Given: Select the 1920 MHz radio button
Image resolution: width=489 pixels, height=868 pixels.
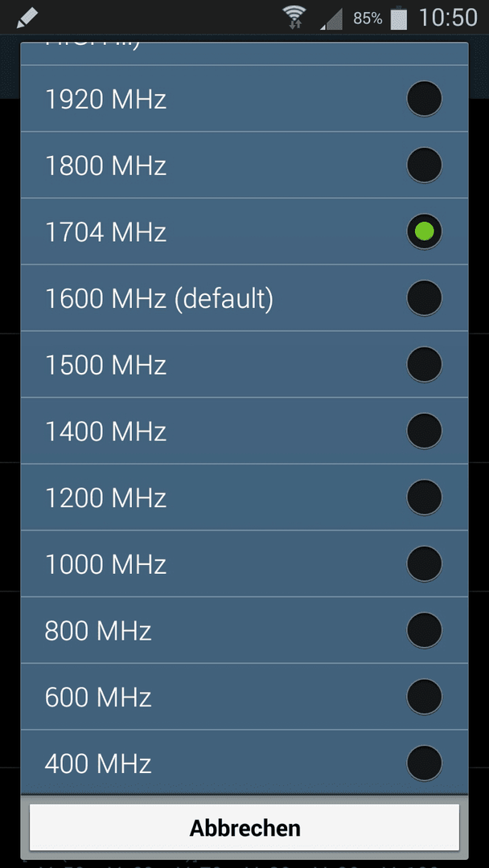Looking at the screenshot, I should (424, 99).
